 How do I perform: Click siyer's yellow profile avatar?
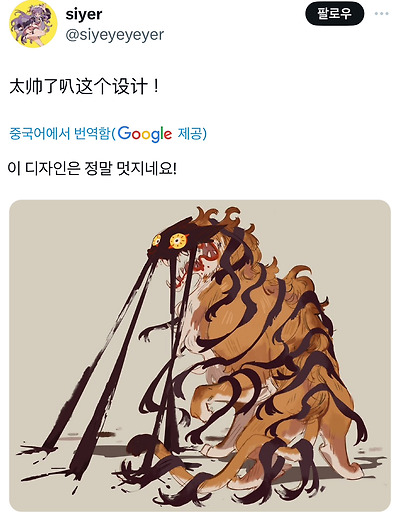point(33,24)
